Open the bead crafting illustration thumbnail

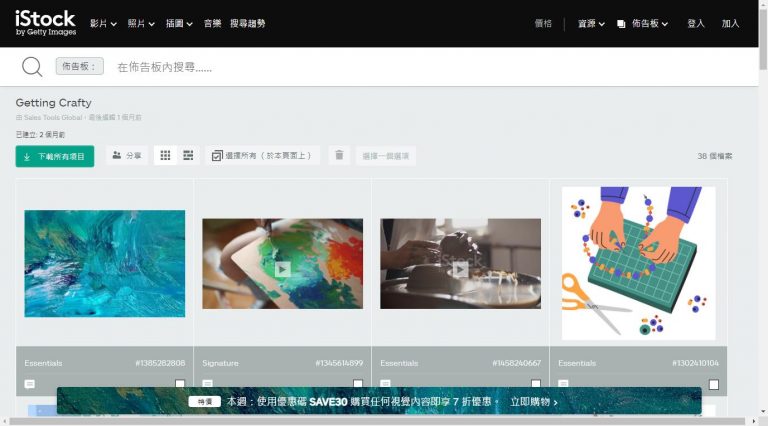pos(639,263)
